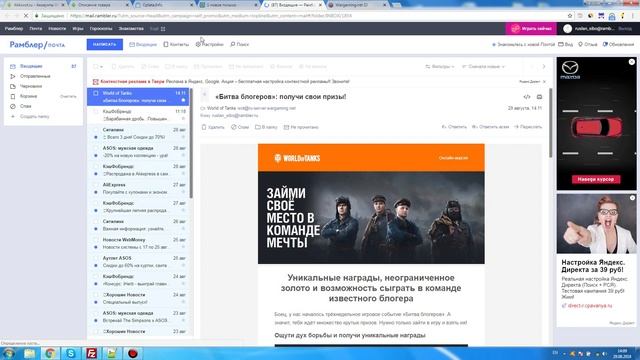
Task: Tick the КэшБобренде 11:18 message checkbox
Action: (96, 111)
